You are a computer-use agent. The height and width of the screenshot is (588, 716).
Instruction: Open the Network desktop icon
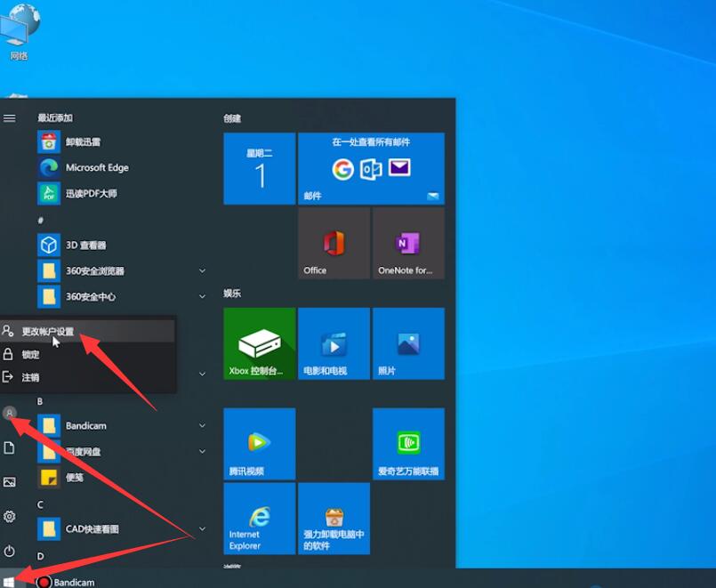tap(20, 32)
